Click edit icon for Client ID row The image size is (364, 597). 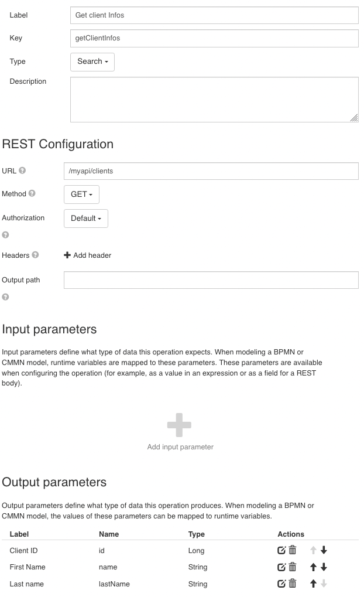281,551
